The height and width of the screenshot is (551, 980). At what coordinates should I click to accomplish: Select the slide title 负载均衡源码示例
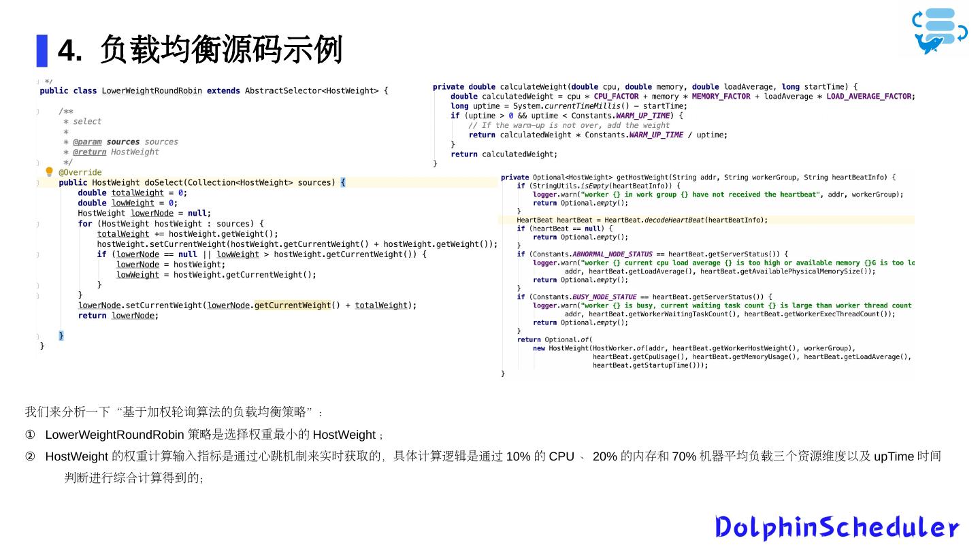[x=220, y=50]
